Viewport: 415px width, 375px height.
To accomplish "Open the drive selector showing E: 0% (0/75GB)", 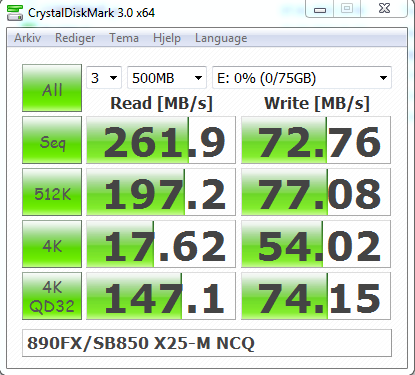I will click(x=302, y=78).
